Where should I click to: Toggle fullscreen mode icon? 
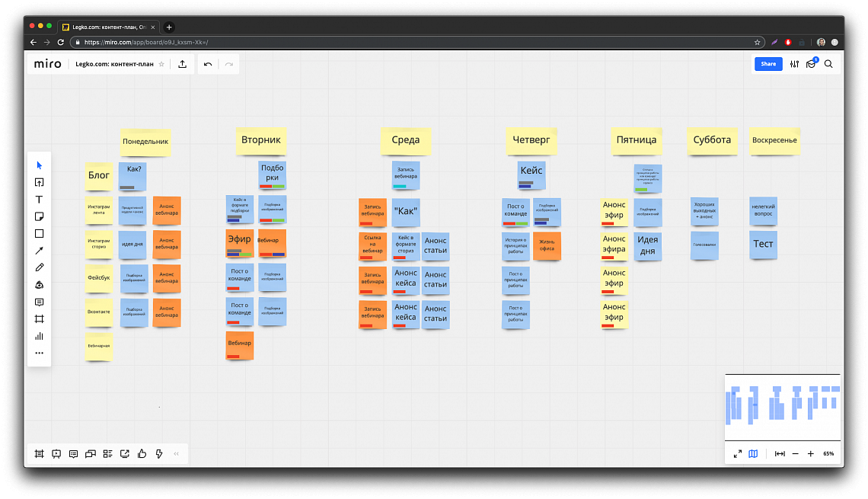tap(737, 453)
